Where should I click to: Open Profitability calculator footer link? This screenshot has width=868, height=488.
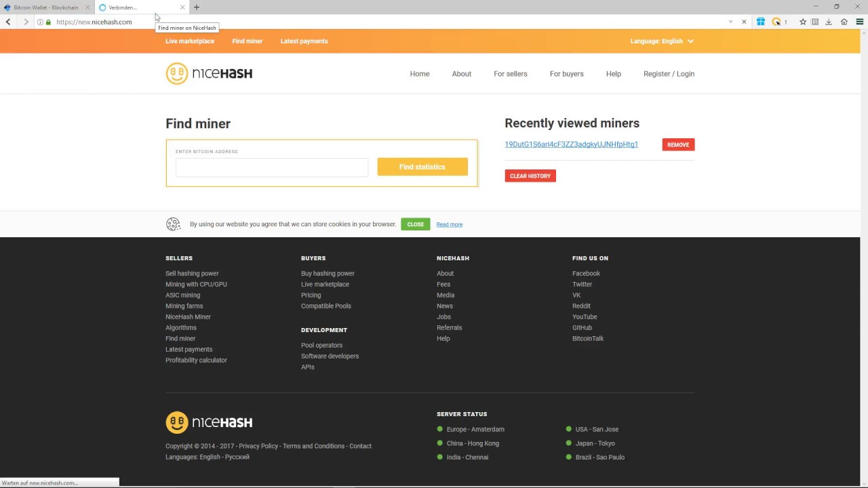pos(196,361)
